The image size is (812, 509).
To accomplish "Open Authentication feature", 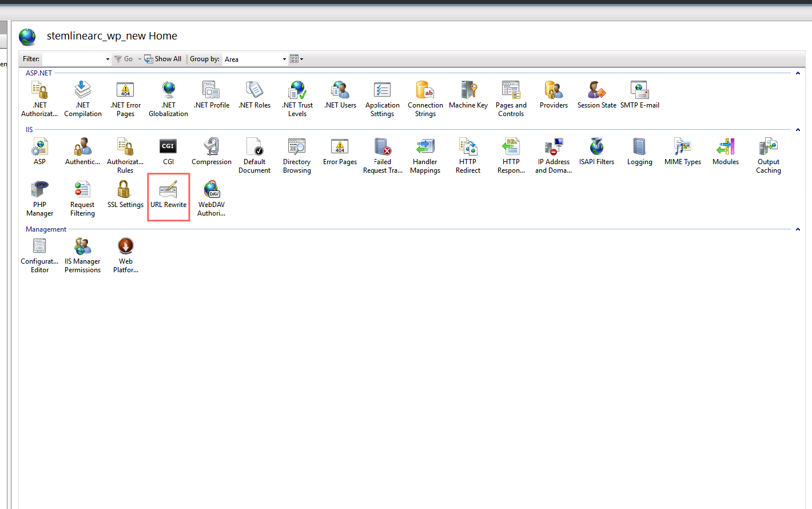I will [83, 152].
